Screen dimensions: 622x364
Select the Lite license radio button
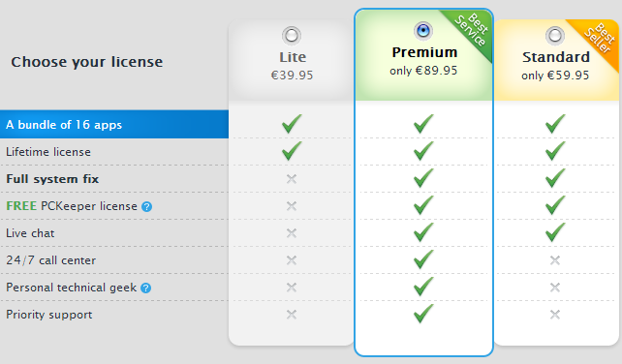pos(292,36)
